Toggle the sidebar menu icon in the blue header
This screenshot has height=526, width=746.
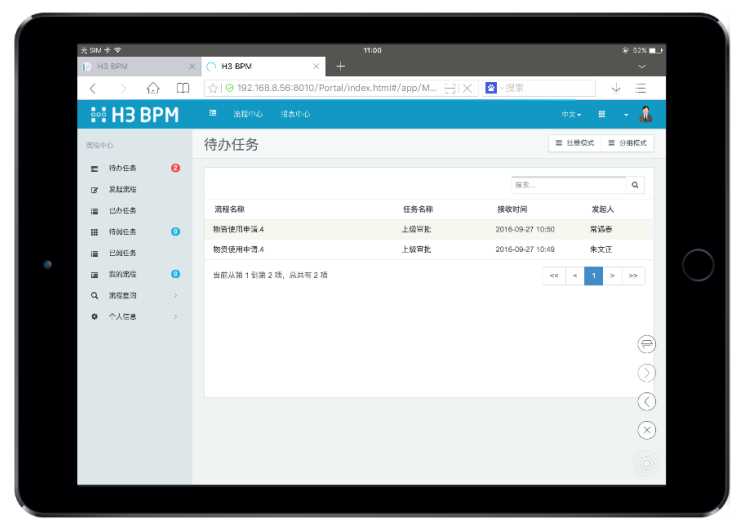pos(213,113)
